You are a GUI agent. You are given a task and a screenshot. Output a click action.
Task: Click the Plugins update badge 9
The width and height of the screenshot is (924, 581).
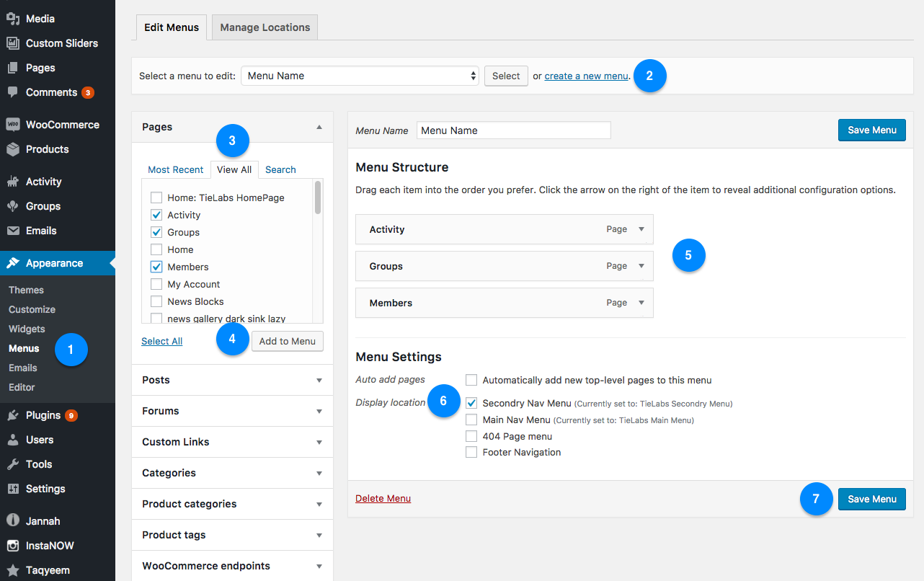71,415
